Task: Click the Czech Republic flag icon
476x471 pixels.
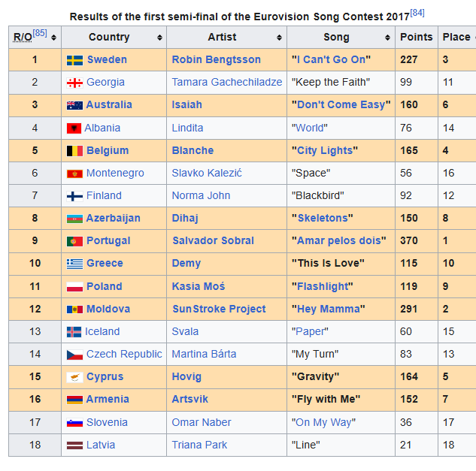Action: (x=74, y=355)
